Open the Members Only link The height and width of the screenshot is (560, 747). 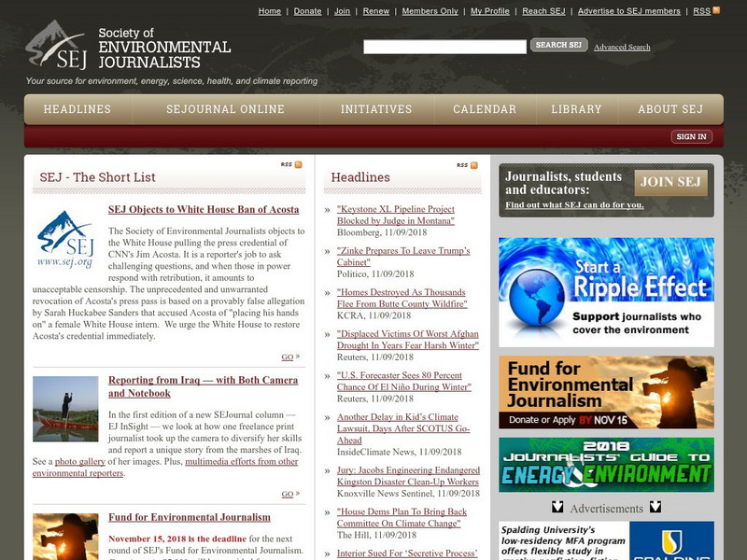coord(430,11)
